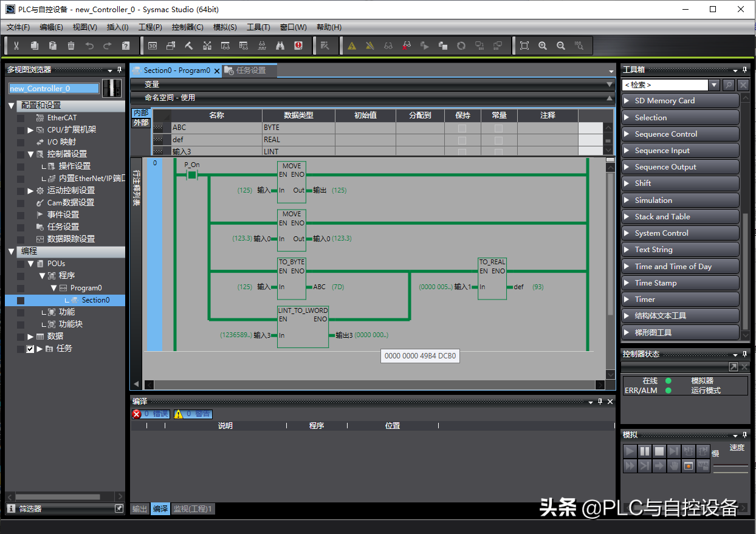756x534 pixels.
Task: Click the yellow warning triangle toolbar icon
Action: pyautogui.click(x=352, y=46)
